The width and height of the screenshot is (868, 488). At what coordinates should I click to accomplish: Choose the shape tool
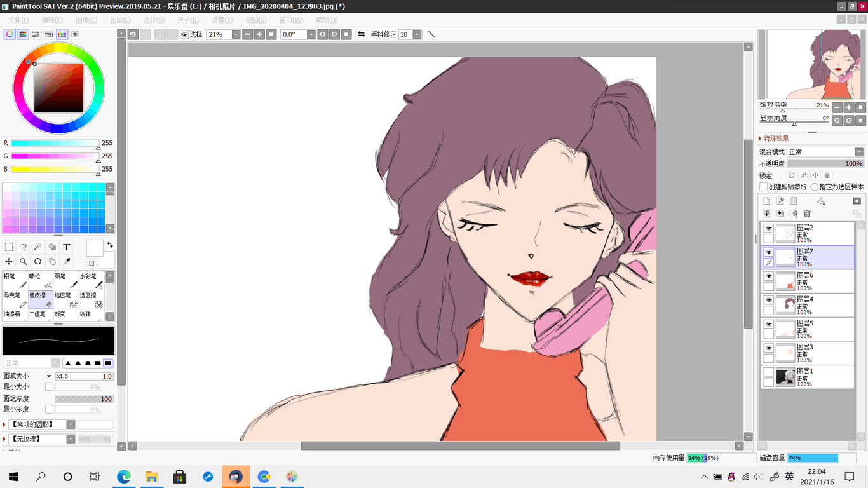pyautogui.click(x=52, y=247)
